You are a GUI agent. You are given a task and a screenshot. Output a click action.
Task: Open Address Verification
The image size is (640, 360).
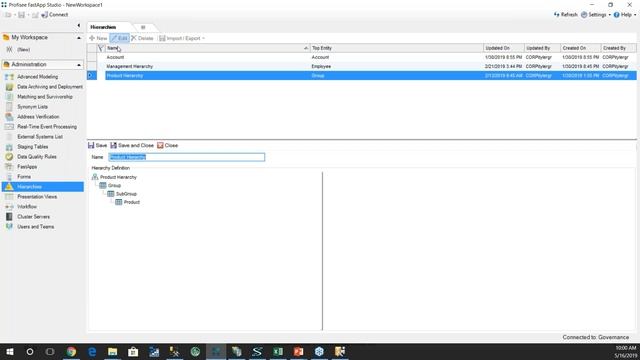(38, 117)
